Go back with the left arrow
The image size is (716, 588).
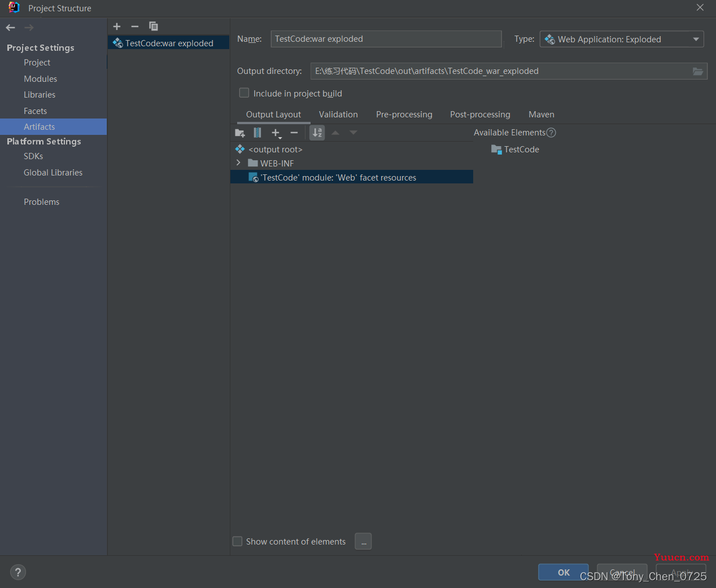tap(10, 28)
